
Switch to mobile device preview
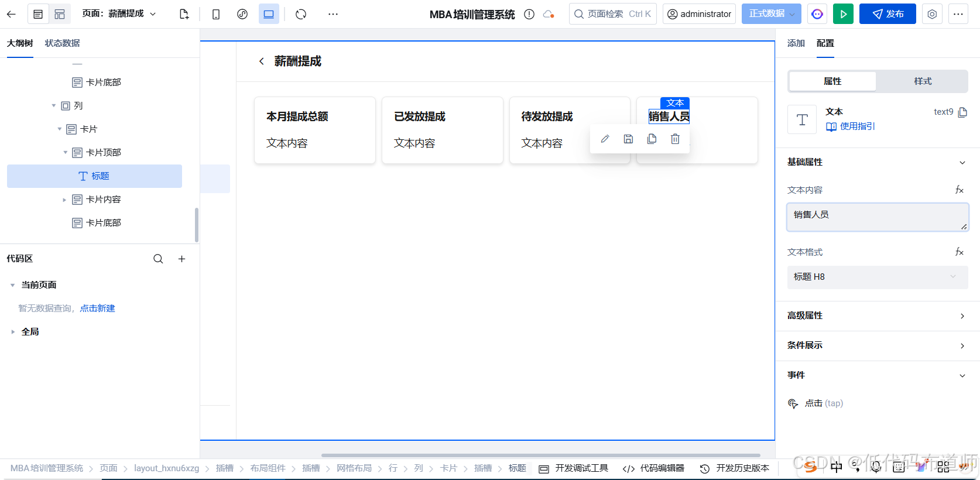(216, 14)
